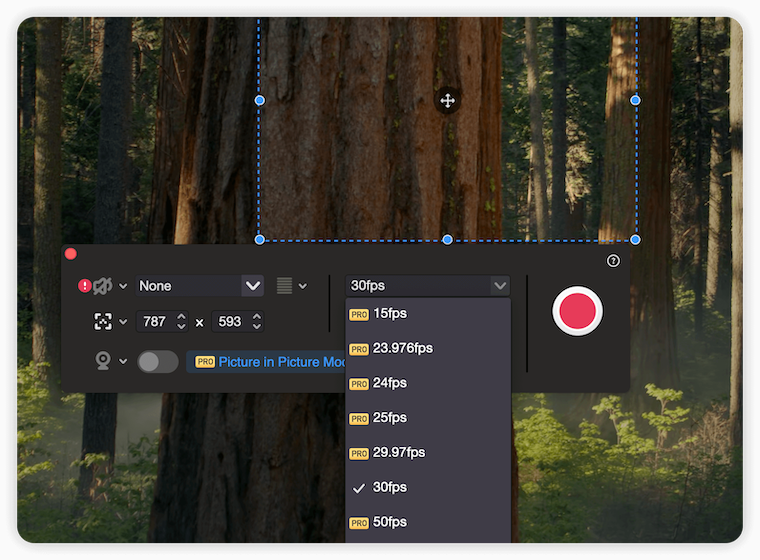The height and width of the screenshot is (560, 760).
Task: Select 15fps from the frame rate list
Action: [389, 314]
